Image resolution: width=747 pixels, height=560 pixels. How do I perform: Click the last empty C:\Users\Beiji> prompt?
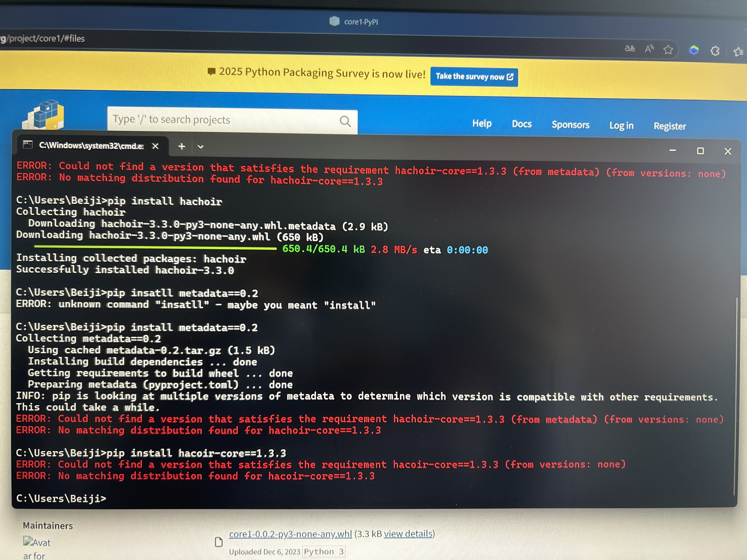tap(61, 498)
